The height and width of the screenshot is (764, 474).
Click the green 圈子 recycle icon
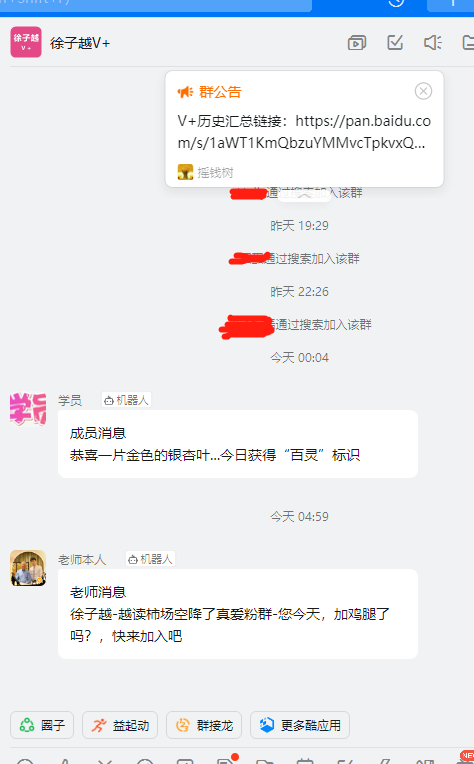click(x=27, y=725)
